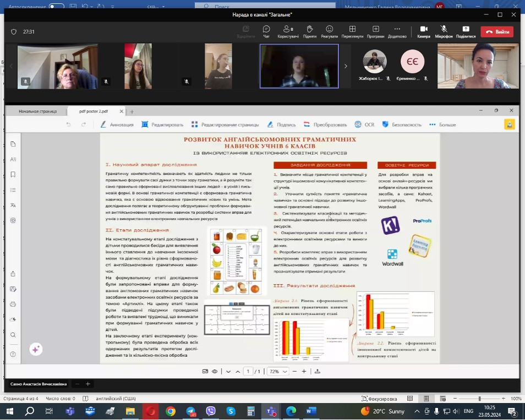The width and height of the screenshot is (525, 420).
Task: Toggle the camera on or off
Action: (424, 31)
